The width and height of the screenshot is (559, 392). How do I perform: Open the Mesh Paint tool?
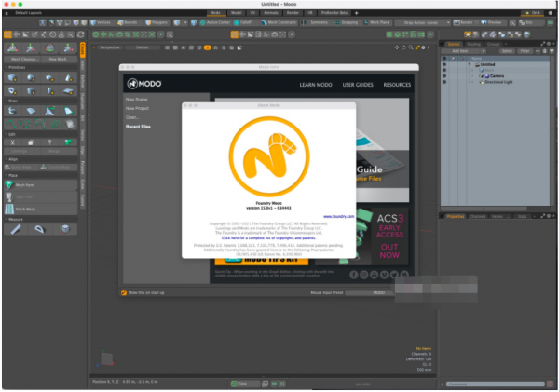click(x=41, y=185)
